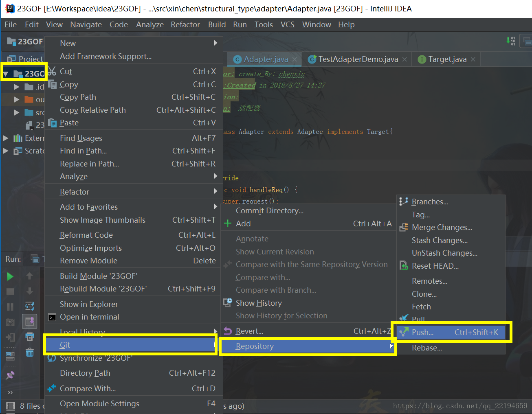Switch to Target.java tab

tap(447, 59)
